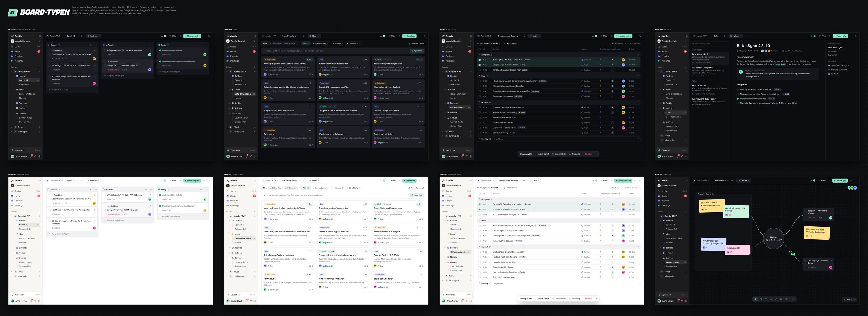Open the Liste view dropdown, dark Backlog frame
This screenshot has width=868, height=316.
[x=535, y=36]
